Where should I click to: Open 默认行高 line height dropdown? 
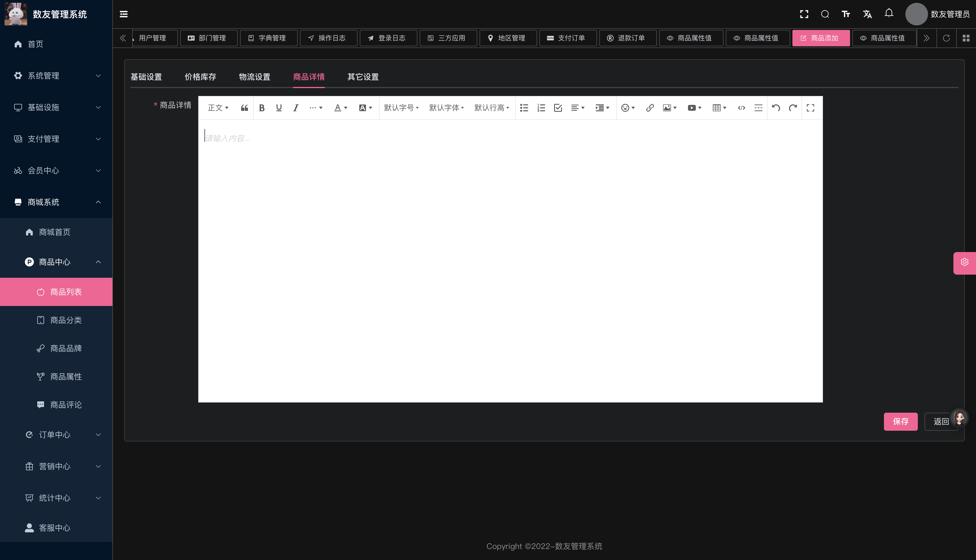[x=492, y=108]
